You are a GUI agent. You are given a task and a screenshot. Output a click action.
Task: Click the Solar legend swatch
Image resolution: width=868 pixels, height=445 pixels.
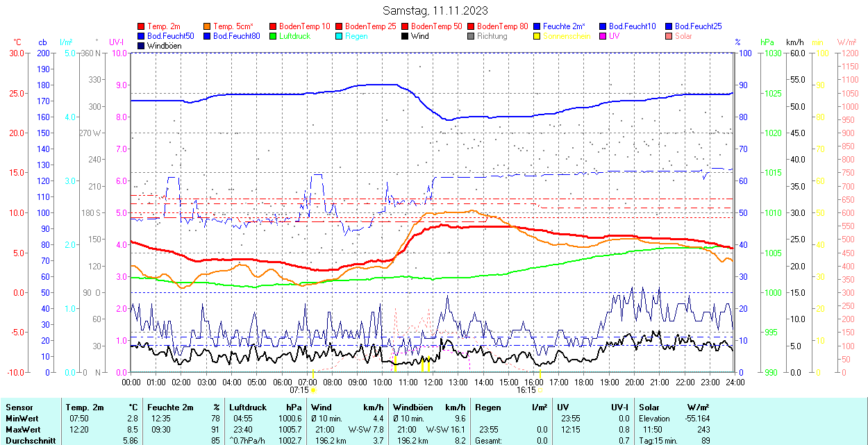point(669,36)
